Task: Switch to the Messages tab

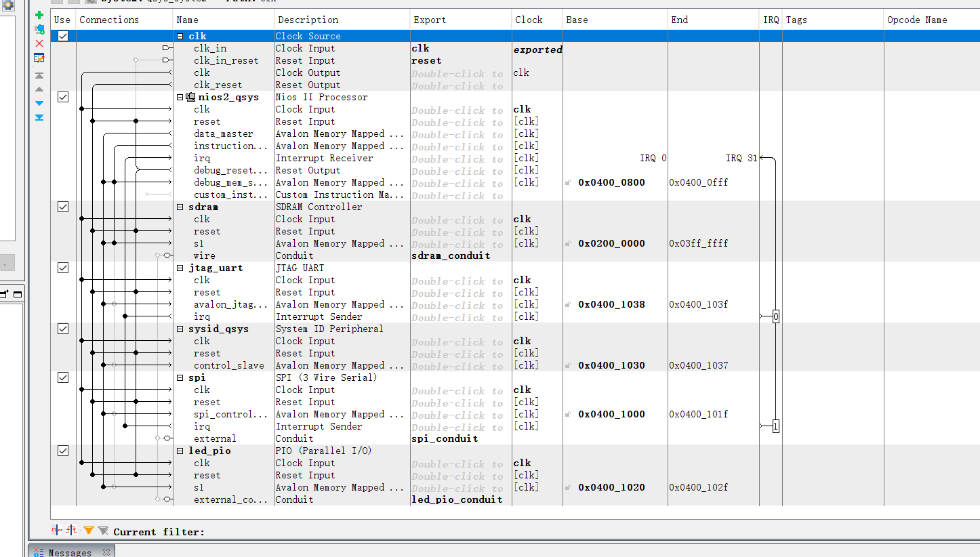Action: pyautogui.click(x=71, y=552)
